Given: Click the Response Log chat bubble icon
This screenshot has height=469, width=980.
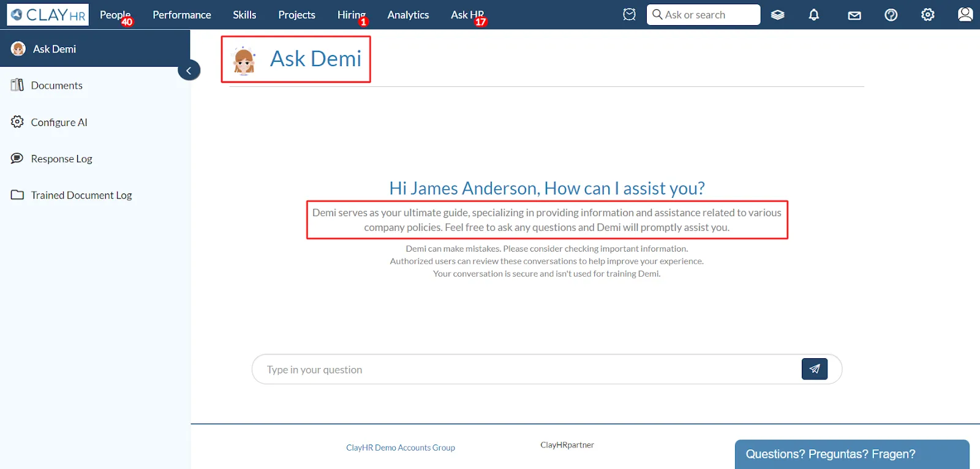Looking at the screenshot, I should 17,159.
